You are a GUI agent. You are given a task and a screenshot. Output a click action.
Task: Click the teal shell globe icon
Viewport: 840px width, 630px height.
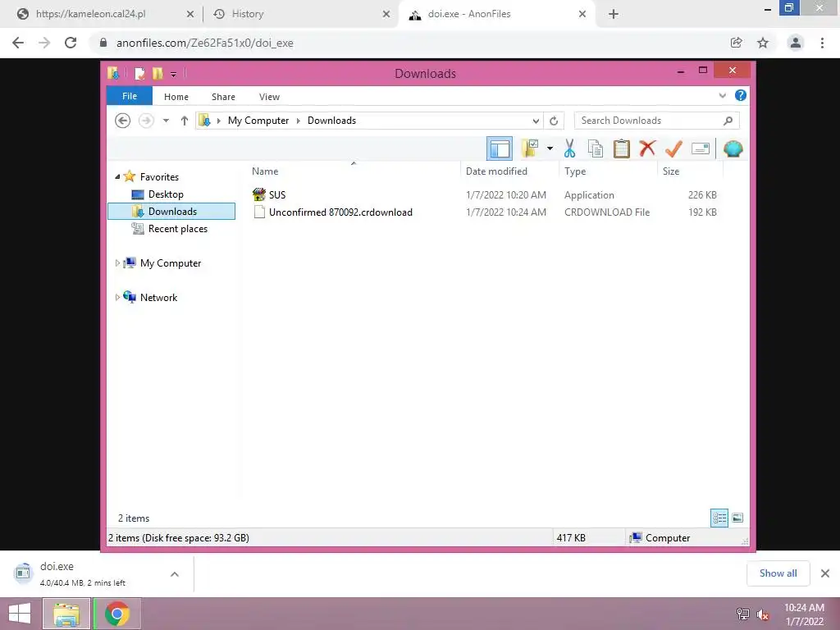733,148
